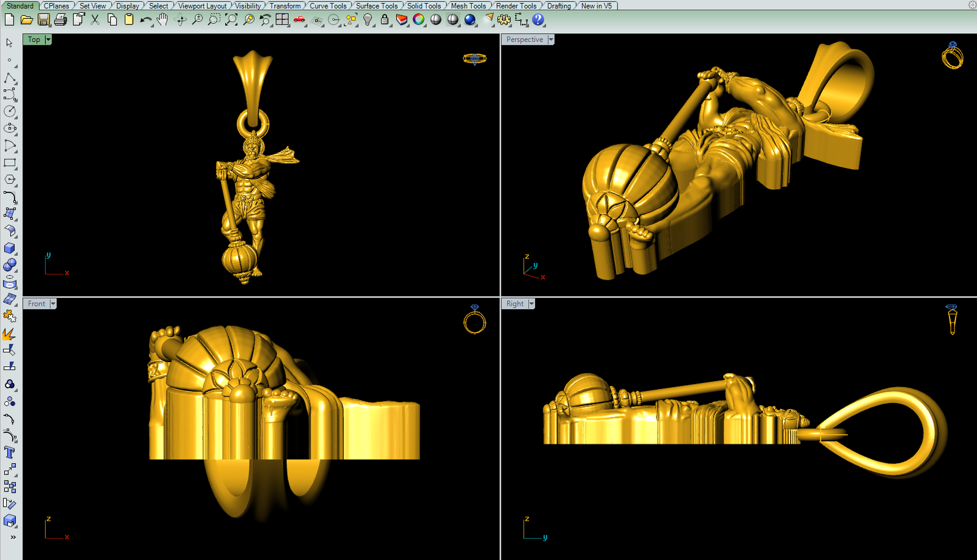Click the color wheel icon
The image size is (977, 560).
418,20
